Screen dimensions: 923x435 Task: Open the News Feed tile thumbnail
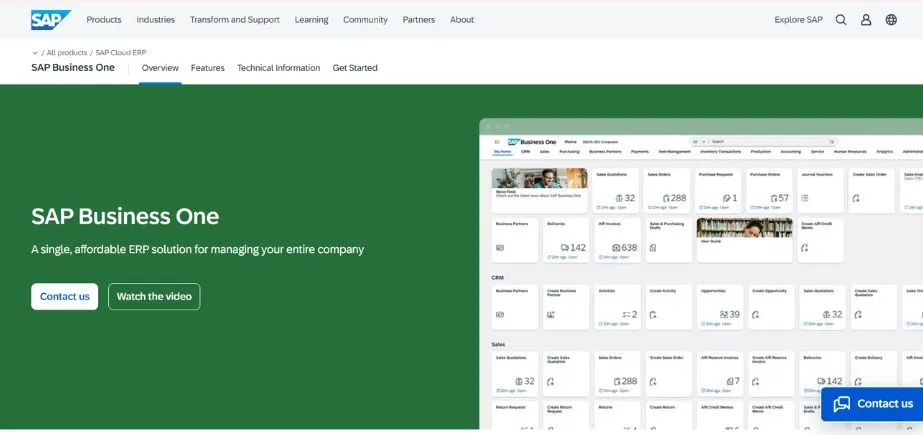point(539,178)
